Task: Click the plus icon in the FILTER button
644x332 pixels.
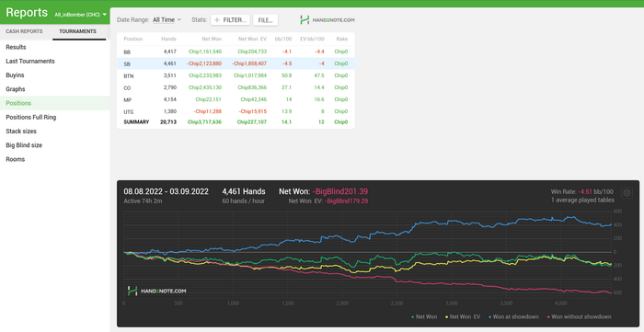Action: pos(217,19)
